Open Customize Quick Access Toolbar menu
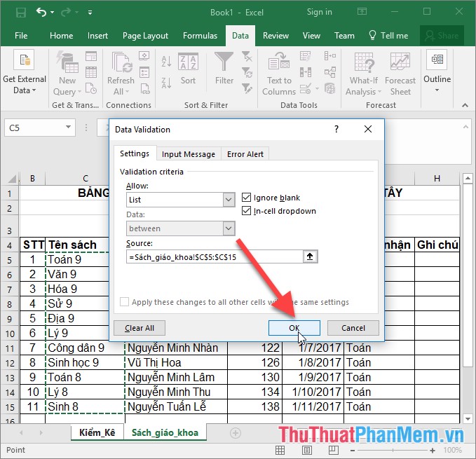Screen dimensions: 476x459 90,13
